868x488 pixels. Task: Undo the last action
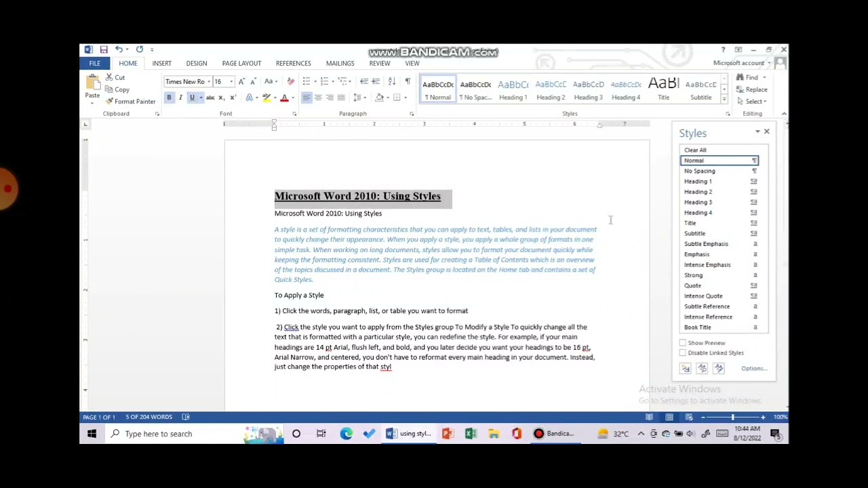coord(119,49)
